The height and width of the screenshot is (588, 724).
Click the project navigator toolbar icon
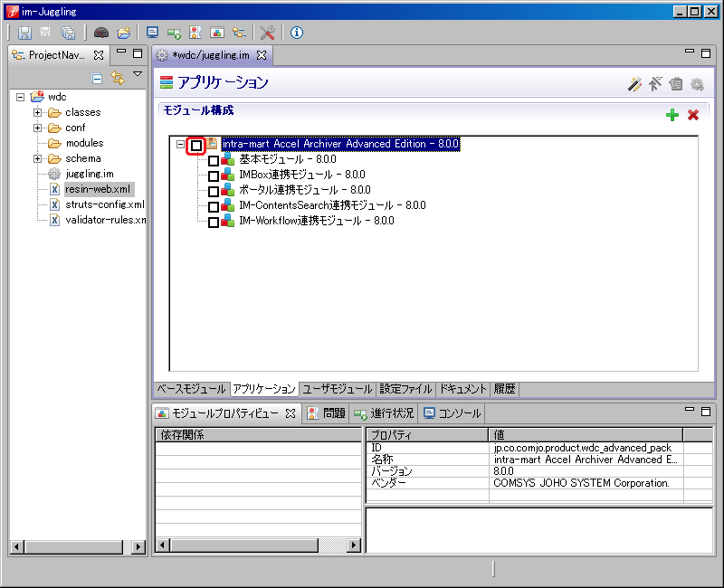tap(239, 33)
